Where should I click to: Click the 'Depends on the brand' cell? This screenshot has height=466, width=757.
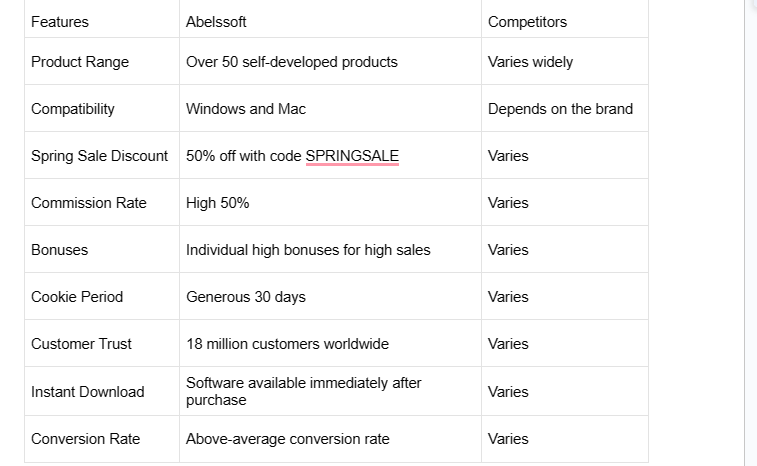[565, 108]
